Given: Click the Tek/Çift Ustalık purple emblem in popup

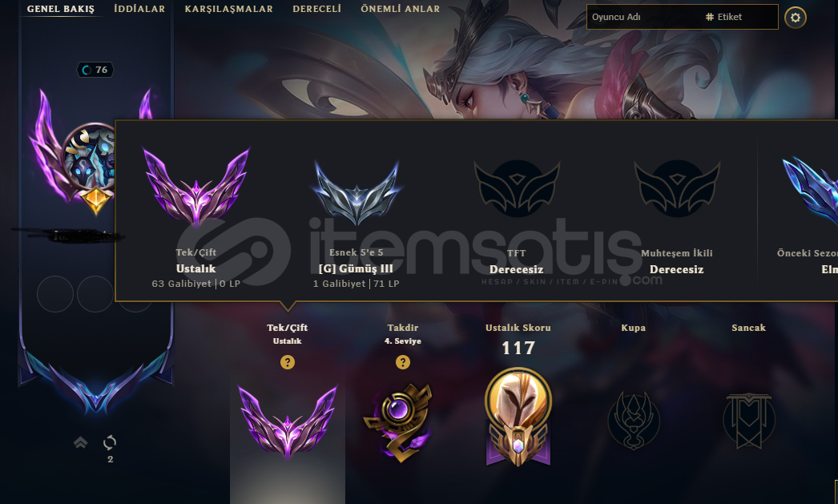Looking at the screenshot, I should point(196,187).
